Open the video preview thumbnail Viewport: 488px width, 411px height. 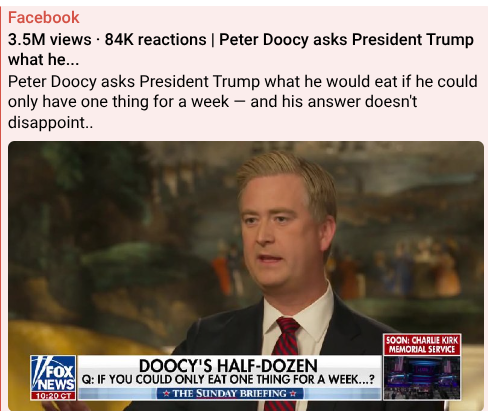(246, 276)
